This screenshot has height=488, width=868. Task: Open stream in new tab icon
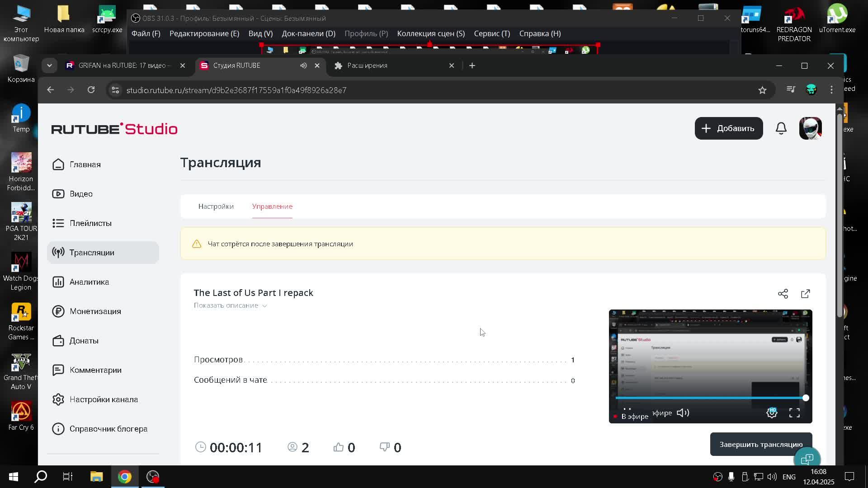tap(806, 294)
